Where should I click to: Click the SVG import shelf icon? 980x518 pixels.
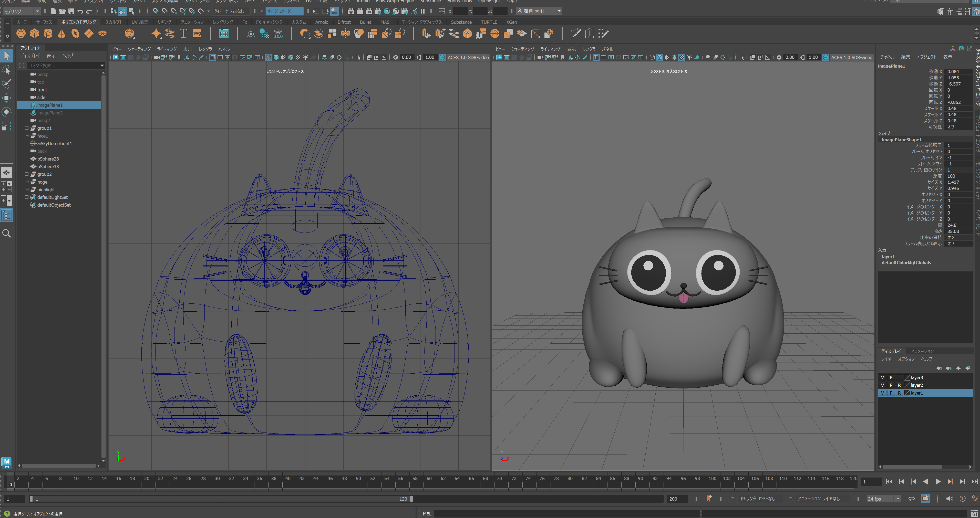[197, 34]
